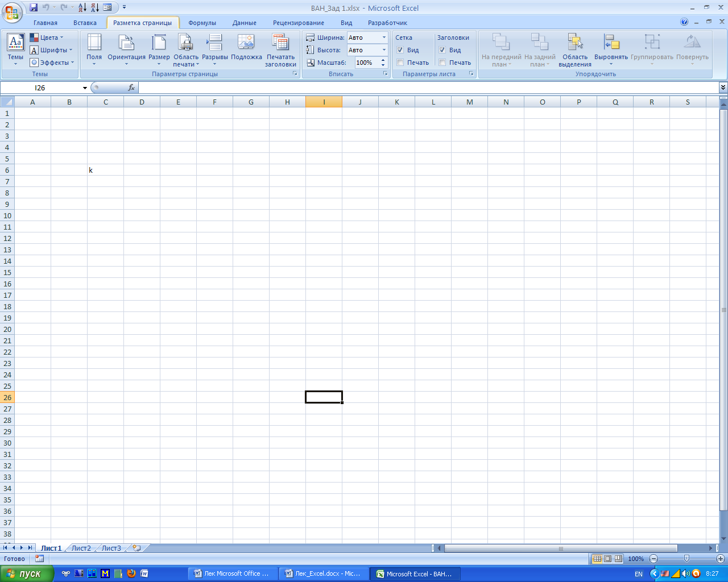
Task: Open the Рецензирование (Review) tab
Action: (x=299, y=23)
